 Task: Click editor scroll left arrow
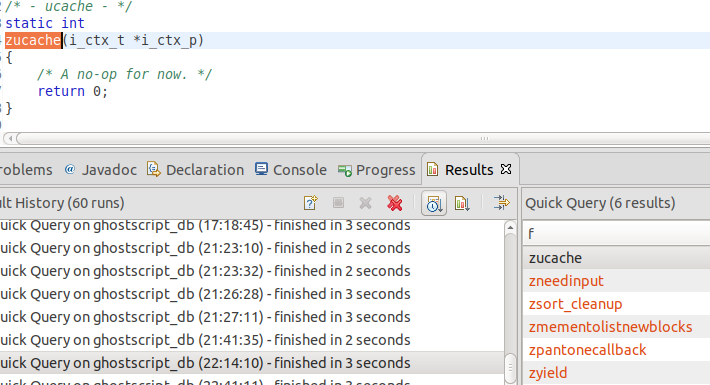[x=10, y=138]
